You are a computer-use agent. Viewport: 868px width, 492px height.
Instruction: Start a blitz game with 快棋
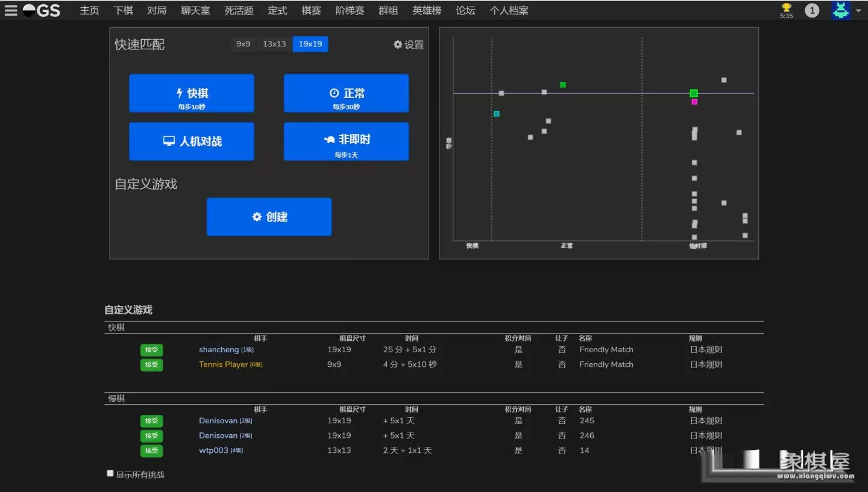(192, 93)
